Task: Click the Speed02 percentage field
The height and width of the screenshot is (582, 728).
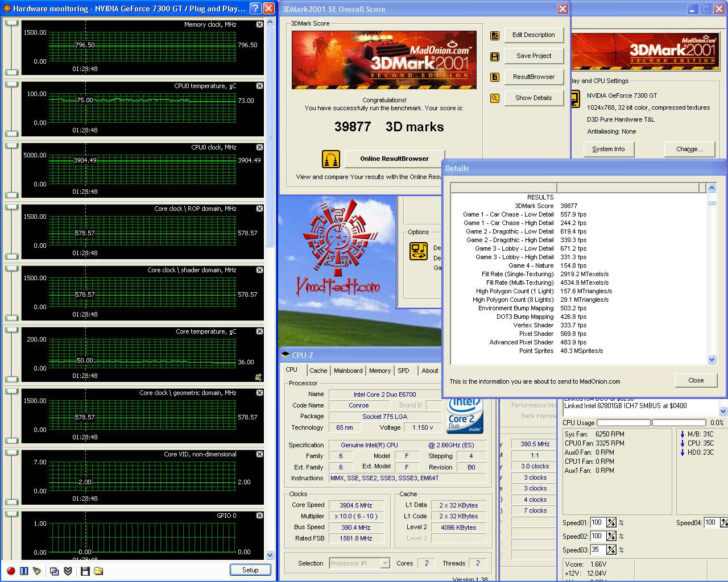Action: [x=598, y=537]
